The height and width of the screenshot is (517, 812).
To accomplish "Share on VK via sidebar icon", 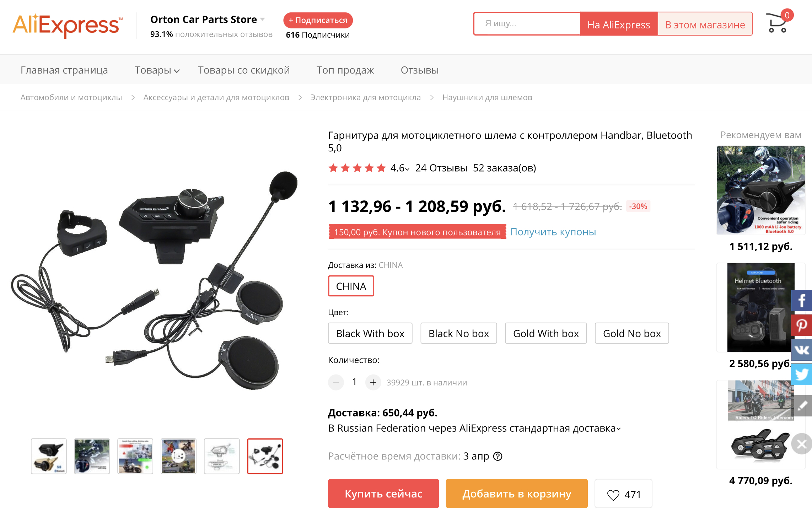I will pos(802,350).
